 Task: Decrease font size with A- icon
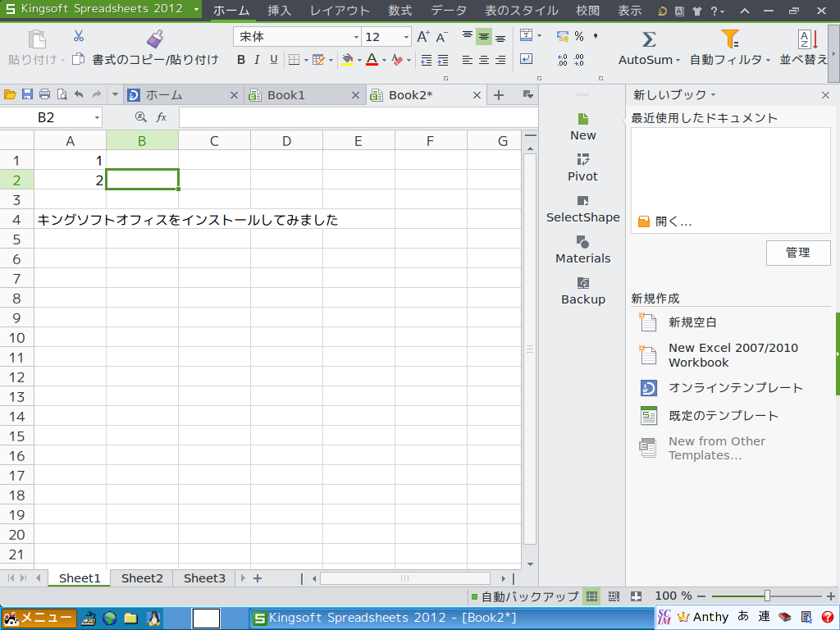[x=441, y=37]
